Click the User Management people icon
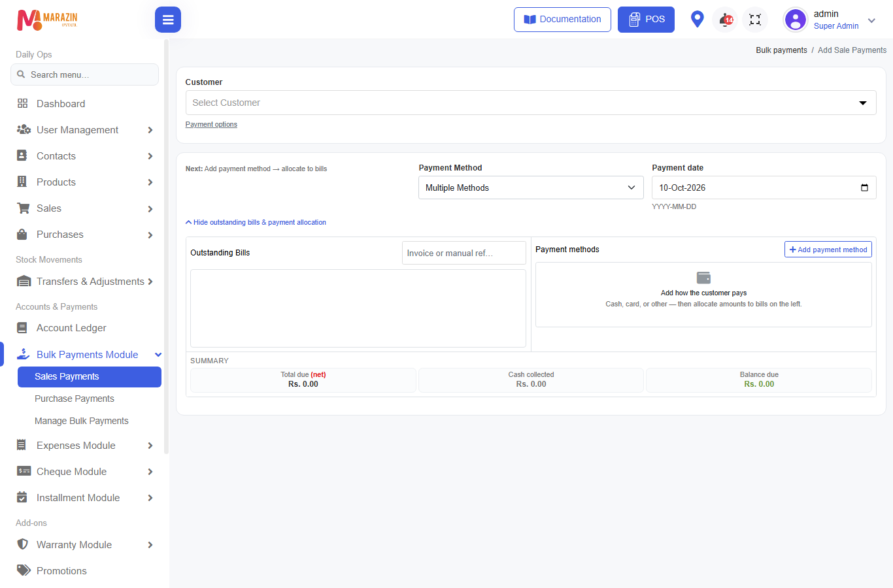Image resolution: width=893 pixels, height=588 pixels. [x=24, y=129]
